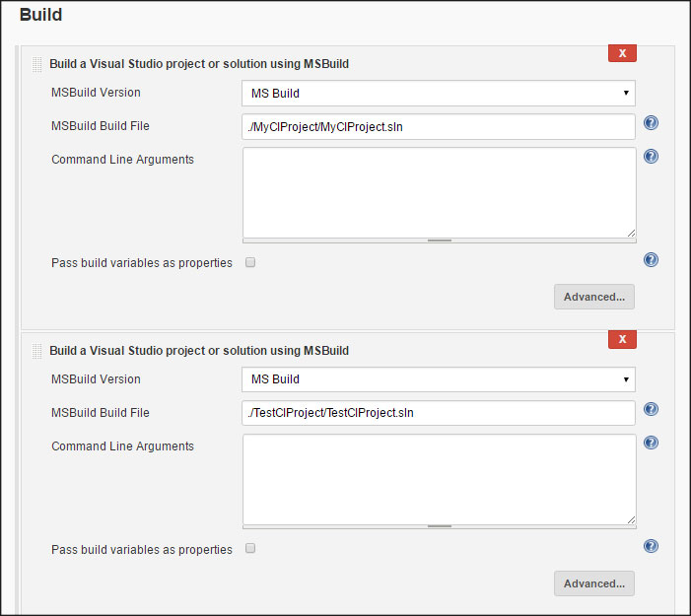Click second 'Build a Visual Studio project' title

(199, 351)
